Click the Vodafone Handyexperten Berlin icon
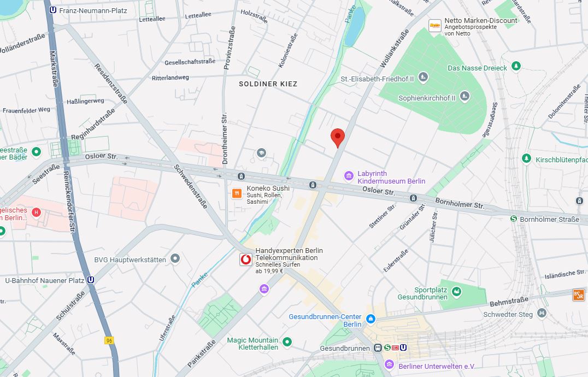This screenshot has height=377, width=588. [x=245, y=260]
